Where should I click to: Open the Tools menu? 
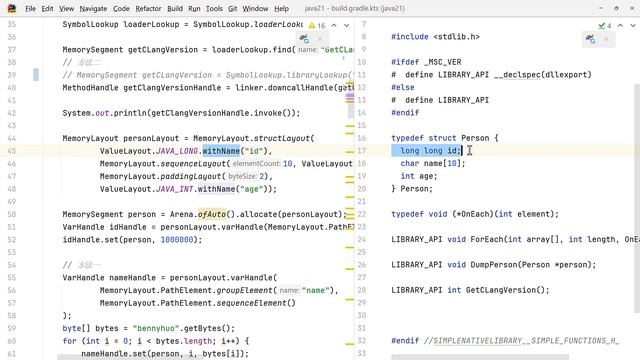coord(214,8)
